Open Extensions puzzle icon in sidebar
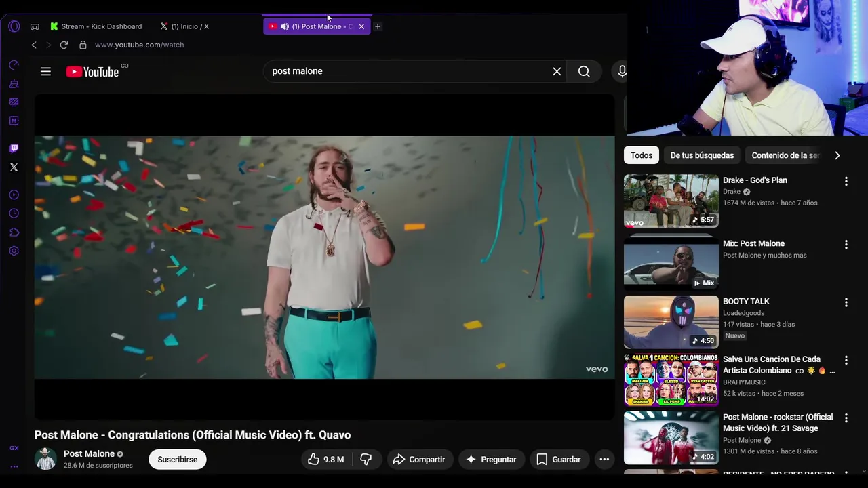 pos(14,232)
